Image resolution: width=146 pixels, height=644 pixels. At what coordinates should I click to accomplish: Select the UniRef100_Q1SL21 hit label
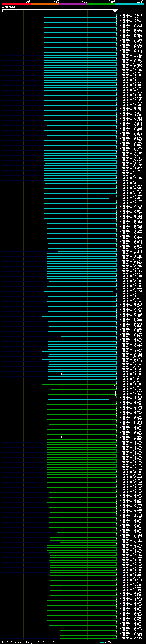pyautogui.click(x=131, y=193)
